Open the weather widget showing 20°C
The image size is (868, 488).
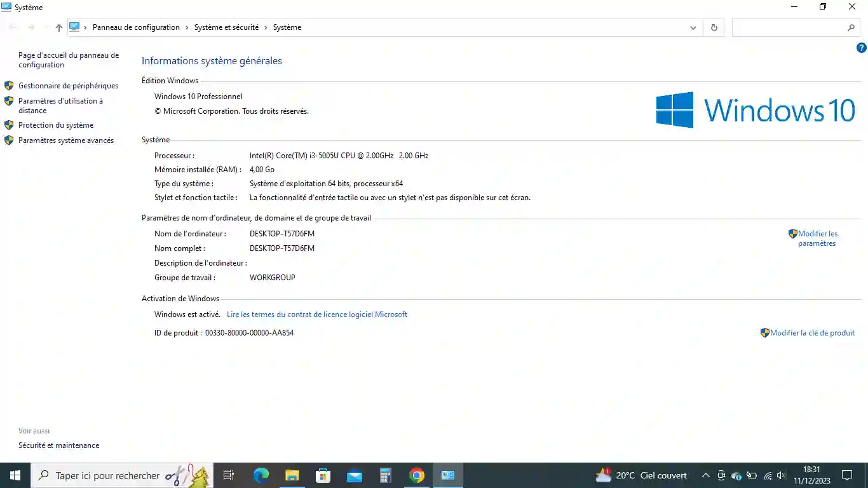[x=641, y=475]
